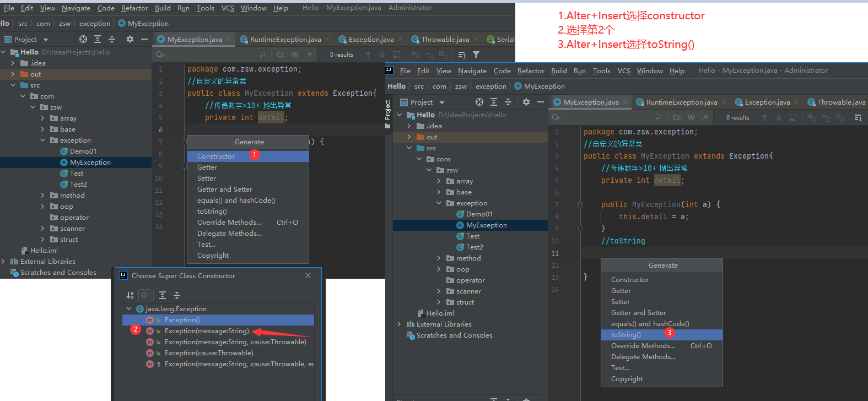Hide the Project panel in left window
The height and width of the screenshot is (401, 868).
pyautogui.click(x=144, y=39)
